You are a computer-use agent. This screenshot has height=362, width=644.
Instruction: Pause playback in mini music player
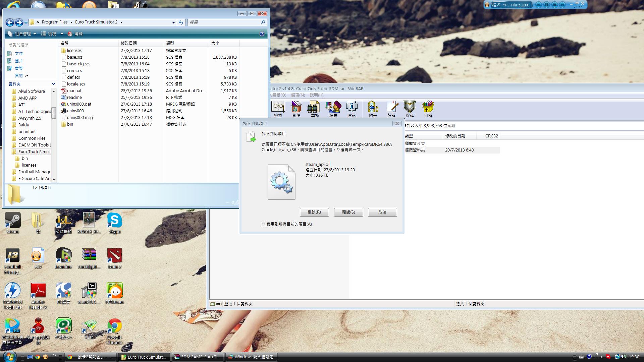(546, 5)
